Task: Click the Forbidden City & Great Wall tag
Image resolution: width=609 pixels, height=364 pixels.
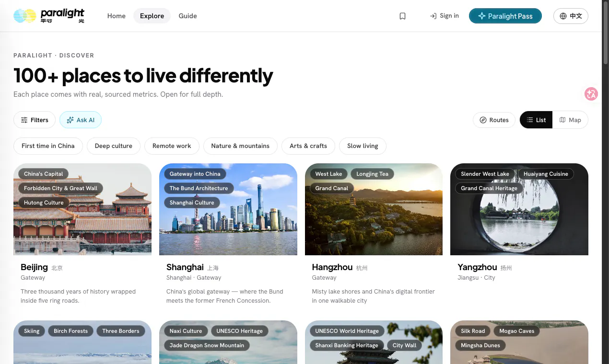Action: pos(61,188)
